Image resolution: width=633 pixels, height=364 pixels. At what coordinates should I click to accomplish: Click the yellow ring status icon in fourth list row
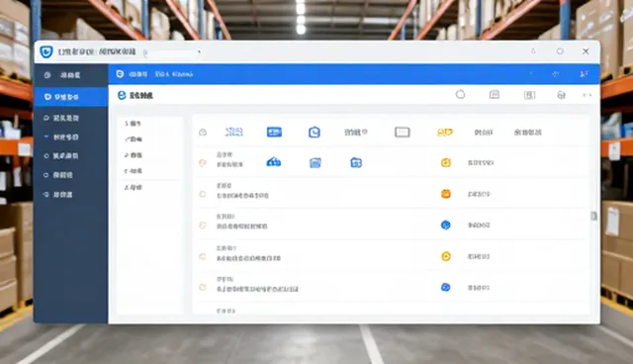(x=446, y=256)
